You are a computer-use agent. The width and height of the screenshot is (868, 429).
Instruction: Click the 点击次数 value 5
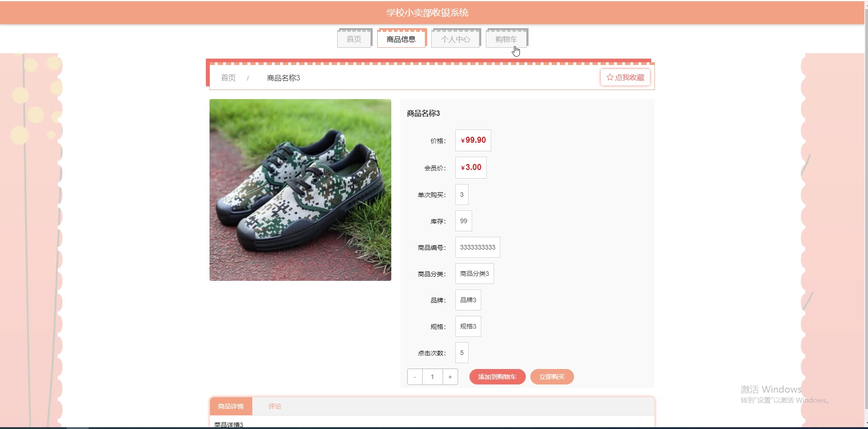(x=462, y=353)
